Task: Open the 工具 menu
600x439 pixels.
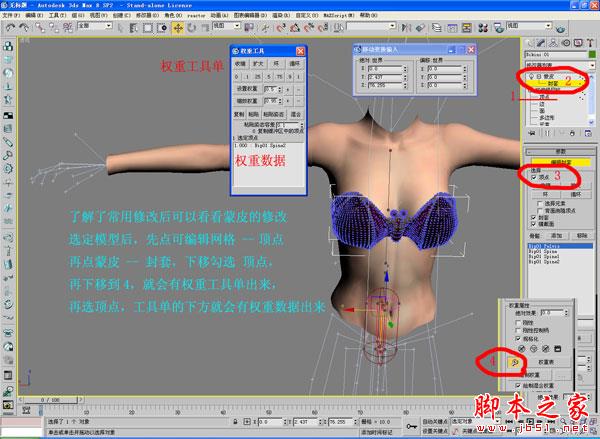Action: click(57, 15)
